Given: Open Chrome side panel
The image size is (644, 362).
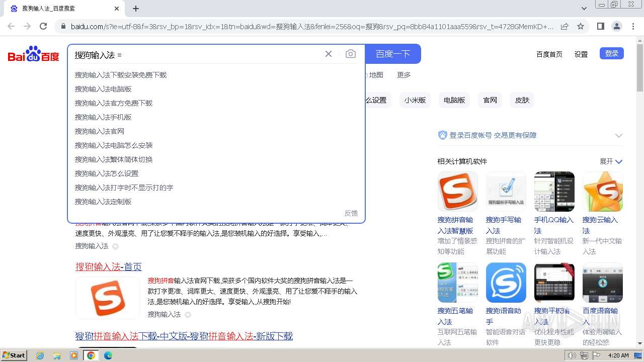Looking at the screenshot, I should 600,26.
